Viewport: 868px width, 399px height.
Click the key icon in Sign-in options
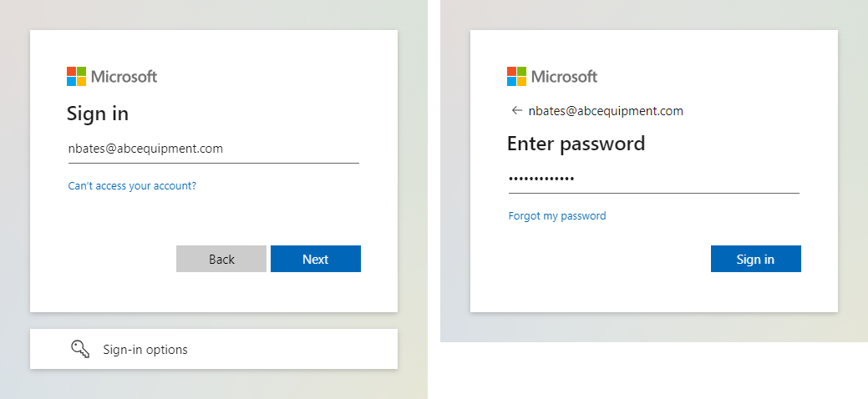[80, 349]
